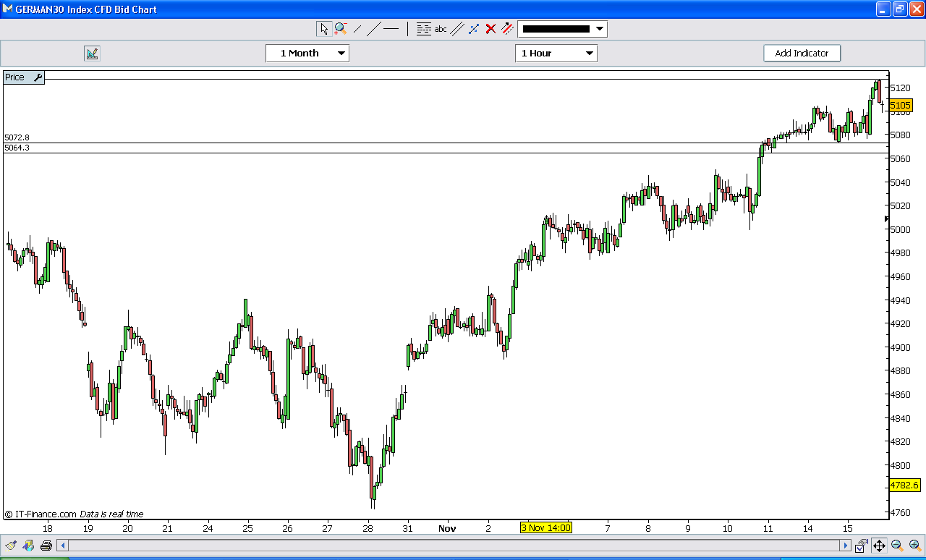926x560 pixels.
Task: Restore down the chart window
Action: 899,9
